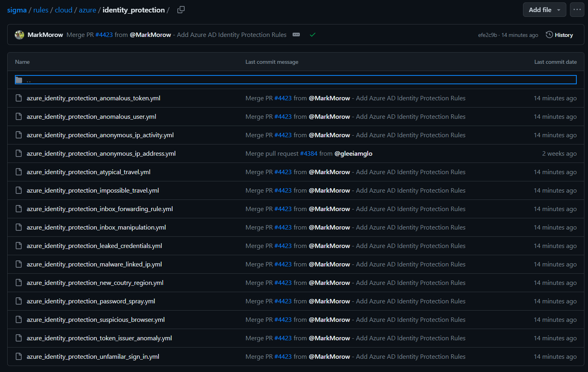Click file icon beside new_coutry_region.yml

19,283
